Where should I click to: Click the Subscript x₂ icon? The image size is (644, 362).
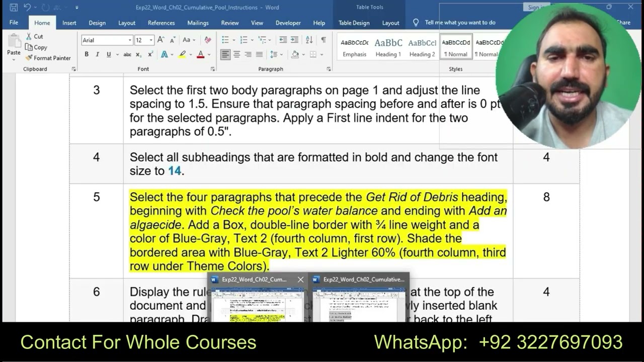point(139,54)
